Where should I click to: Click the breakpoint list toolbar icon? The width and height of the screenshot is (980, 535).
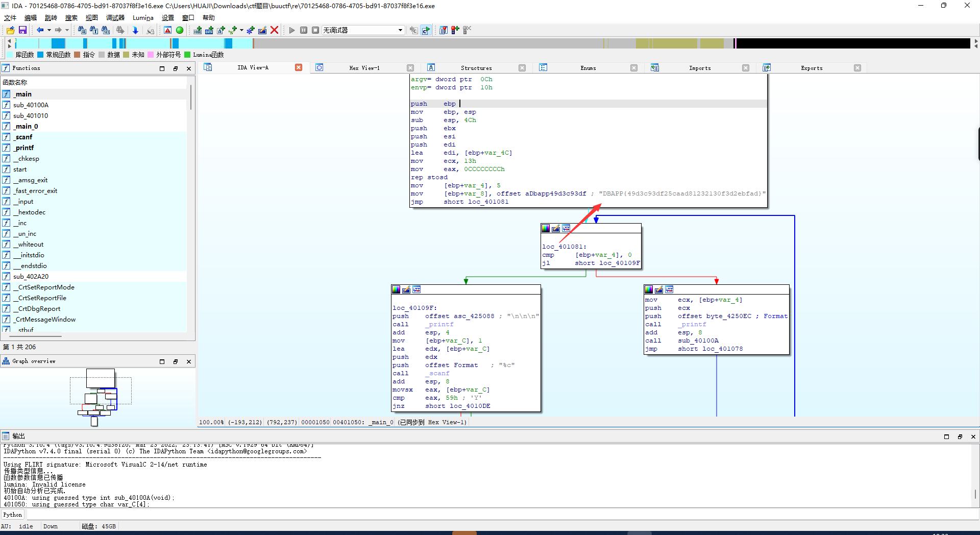click(443, 30)
